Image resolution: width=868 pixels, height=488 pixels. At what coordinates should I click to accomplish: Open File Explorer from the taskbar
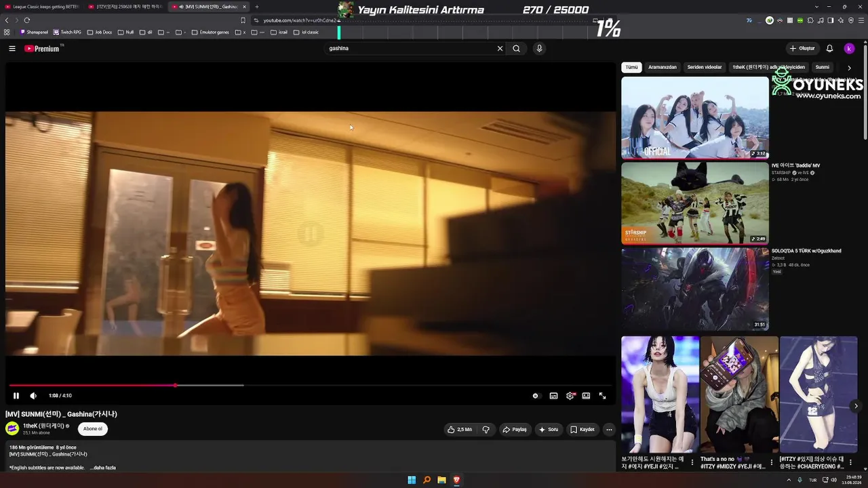pyautogui.click(x=441, y=480)
